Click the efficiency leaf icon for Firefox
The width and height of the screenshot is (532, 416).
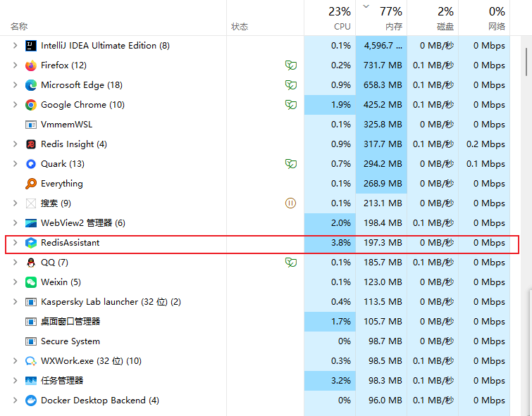[291, 65]
